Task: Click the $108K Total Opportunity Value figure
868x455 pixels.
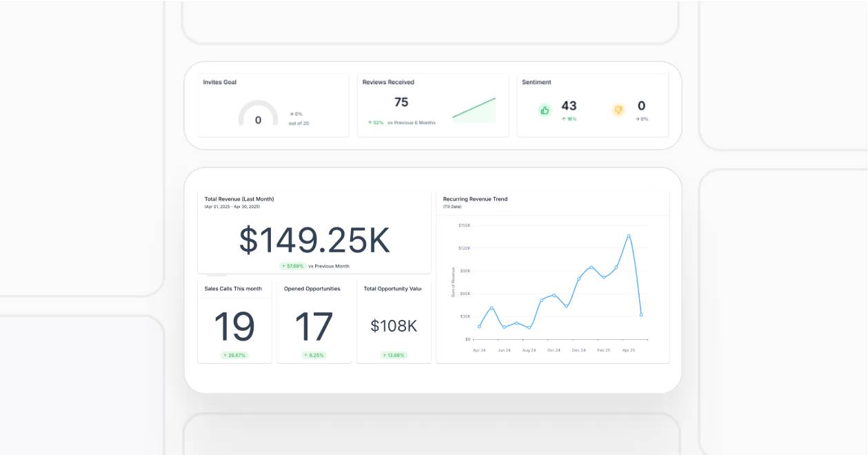Action: [394, 326]
